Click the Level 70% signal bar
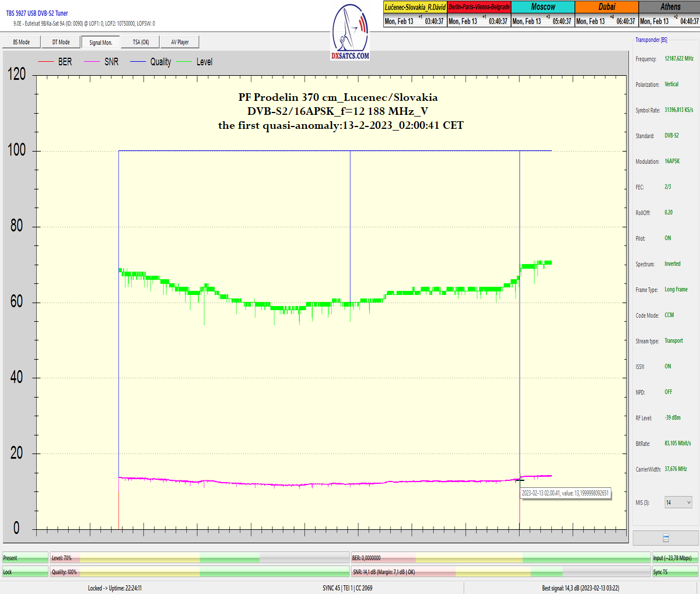The image size is (700, 594). coord(199,558)
